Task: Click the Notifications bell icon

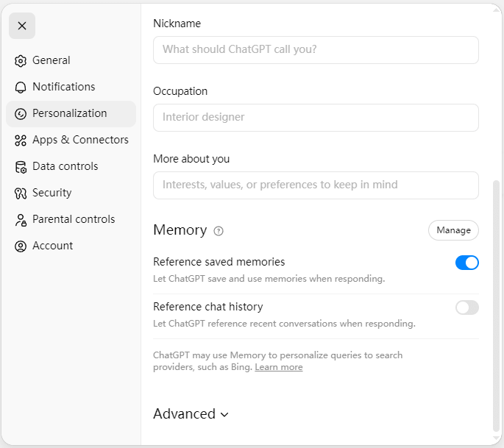Action: [x=21, y=88]
